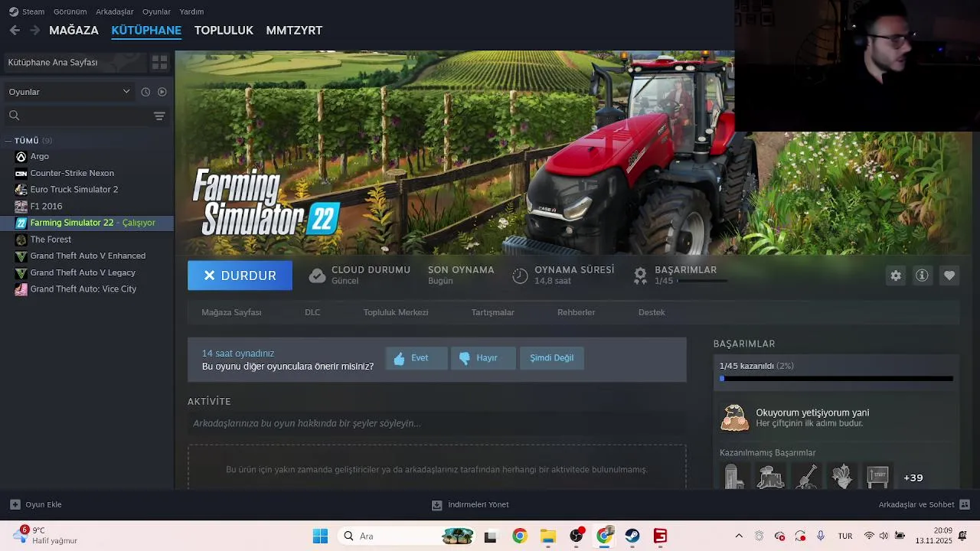
Task: Open TUR keyboard language selector
Action: pos(845,536)
